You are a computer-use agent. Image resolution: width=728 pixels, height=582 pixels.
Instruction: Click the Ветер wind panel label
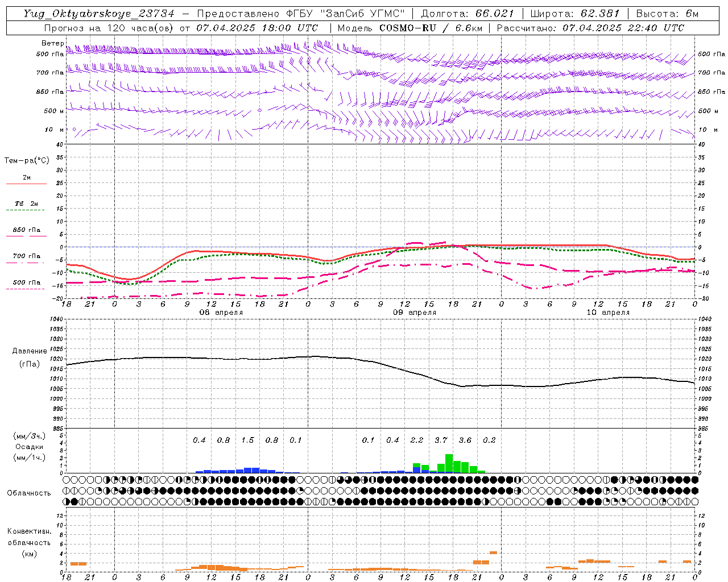53,43
